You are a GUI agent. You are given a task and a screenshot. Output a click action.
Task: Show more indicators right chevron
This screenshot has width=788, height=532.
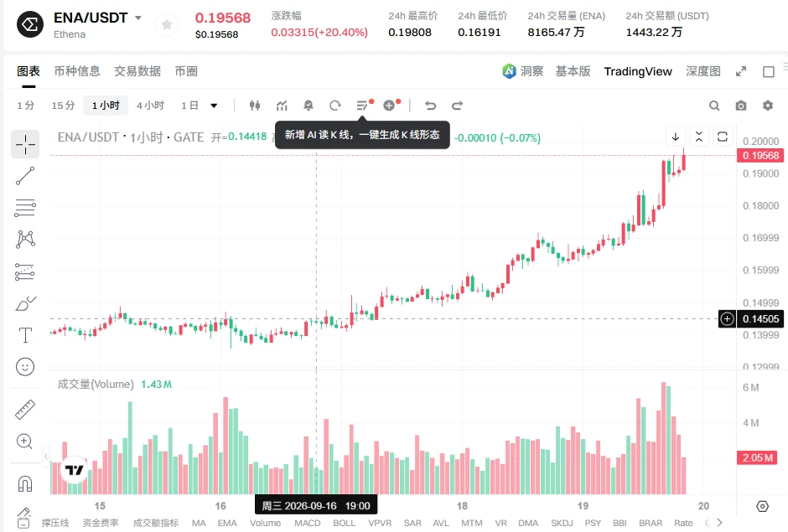coord(719,523)
